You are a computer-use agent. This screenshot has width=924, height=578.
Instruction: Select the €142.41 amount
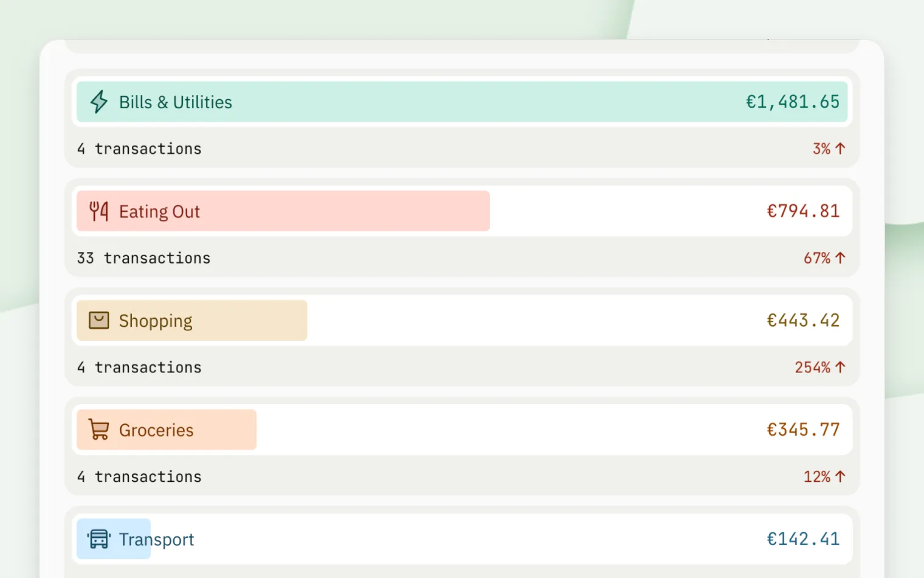(803, 539)
